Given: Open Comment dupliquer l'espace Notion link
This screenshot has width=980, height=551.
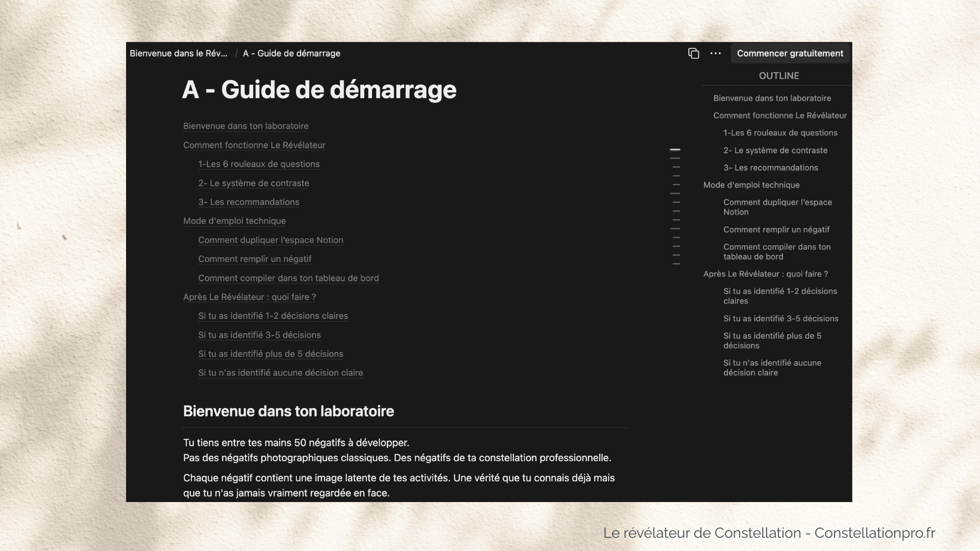Looking at the screenshot, I should coord(271,240).
